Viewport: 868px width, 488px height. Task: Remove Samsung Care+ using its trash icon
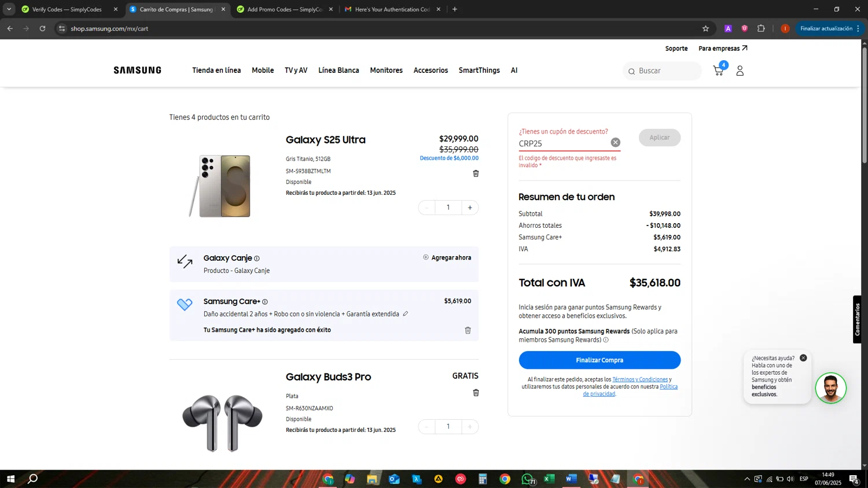(468, 330)
